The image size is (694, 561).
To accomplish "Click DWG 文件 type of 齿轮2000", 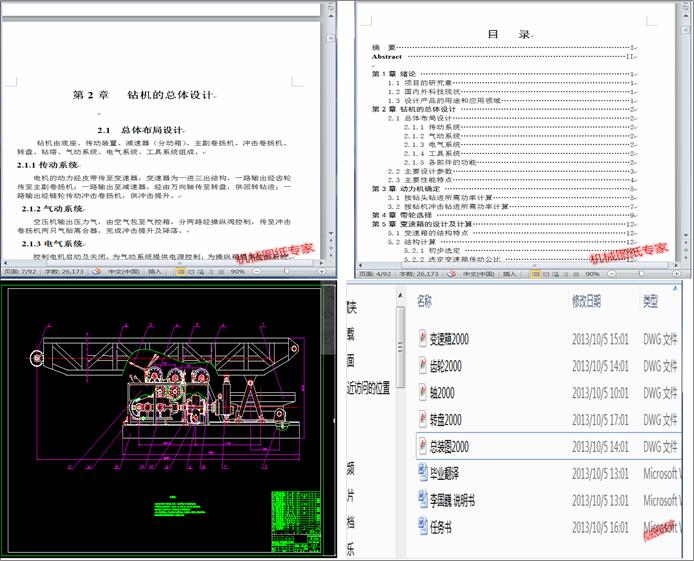I will [660, 366].
